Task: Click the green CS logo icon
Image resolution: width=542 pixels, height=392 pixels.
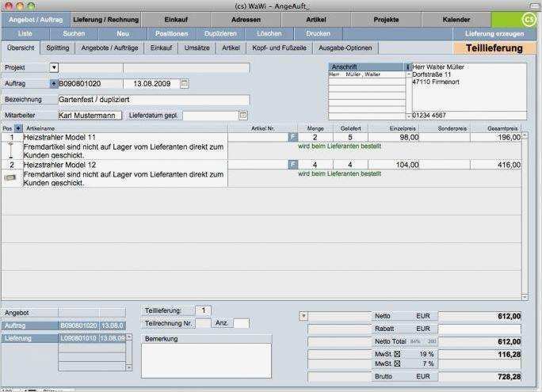Action: (x=527, y=20)
